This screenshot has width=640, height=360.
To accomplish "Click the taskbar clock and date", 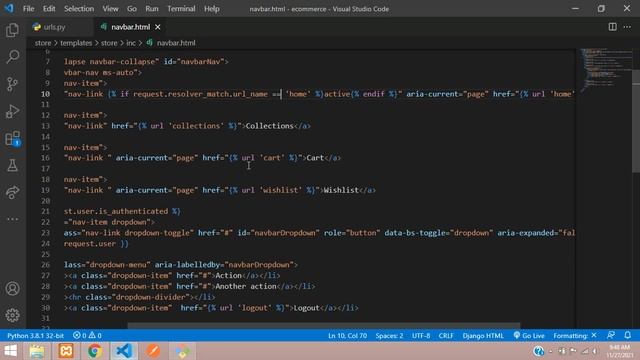I will [x=620, y=351].
